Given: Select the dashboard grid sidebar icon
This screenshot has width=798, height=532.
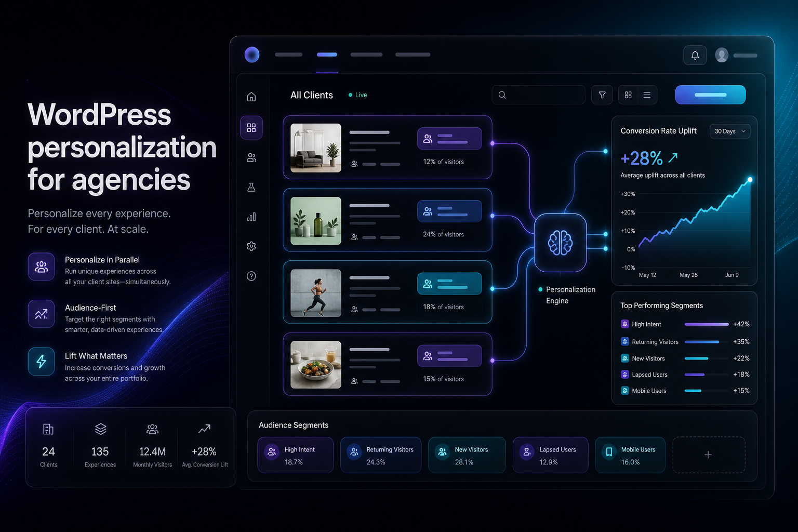Looking at the screenshot, I should (251, 128).
